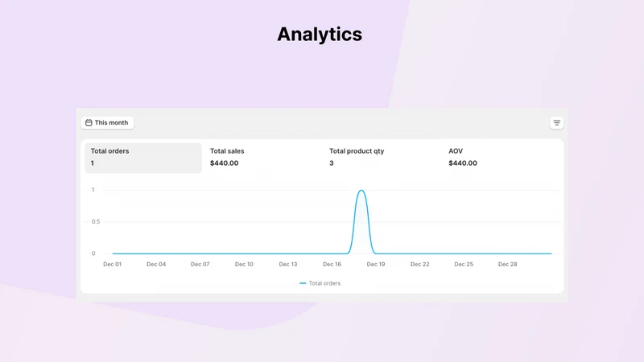This screenshot has width=644, height=362.
Task: Click the Dec 22 axis label
Action: click(x=419, y=265)
